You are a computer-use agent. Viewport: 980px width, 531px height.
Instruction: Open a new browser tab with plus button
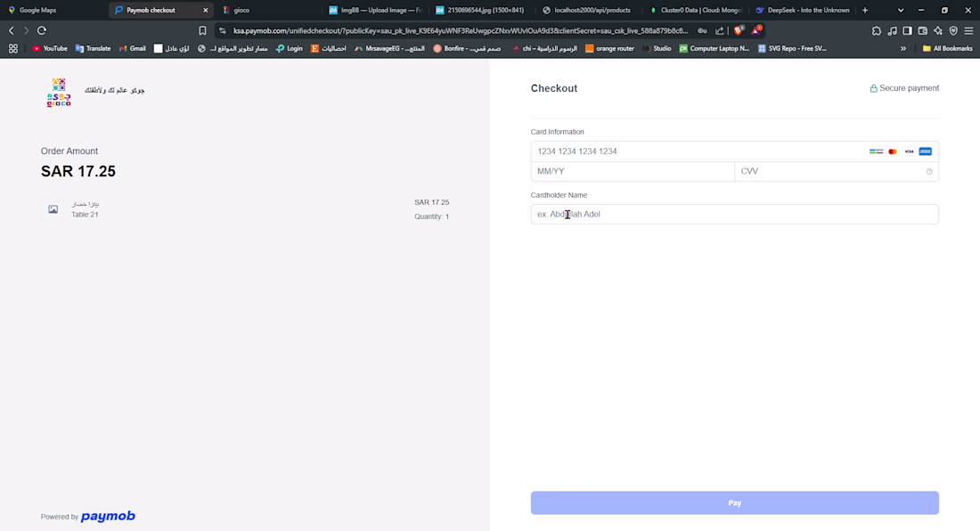click(865, 10)
